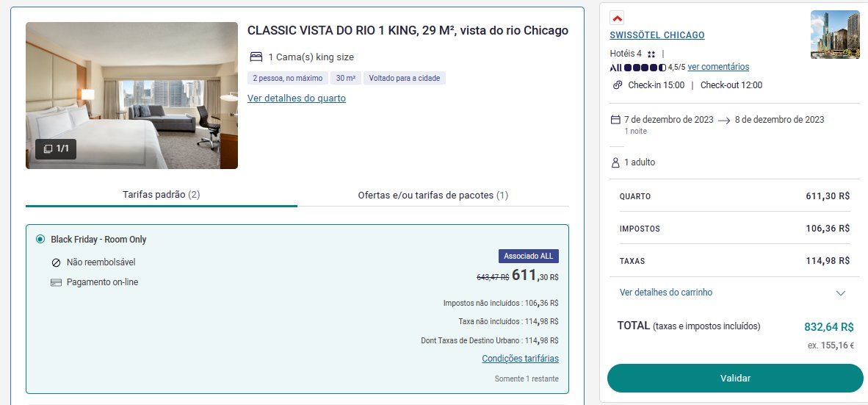Click the Swissôtel Chicago building thumbnail
The width and height of the screenshot is (868, 405).
tap(835, 35)
